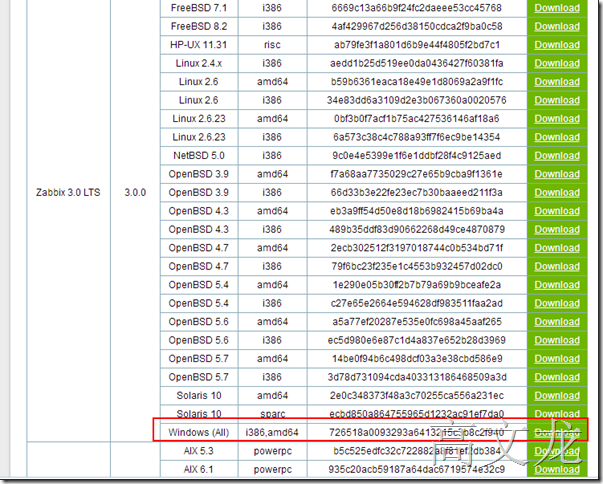The height and width of the screenshot is (484, 603).
Task: Download the OpenBSD 4.3 amd64 agent
Action: point(557,211)
